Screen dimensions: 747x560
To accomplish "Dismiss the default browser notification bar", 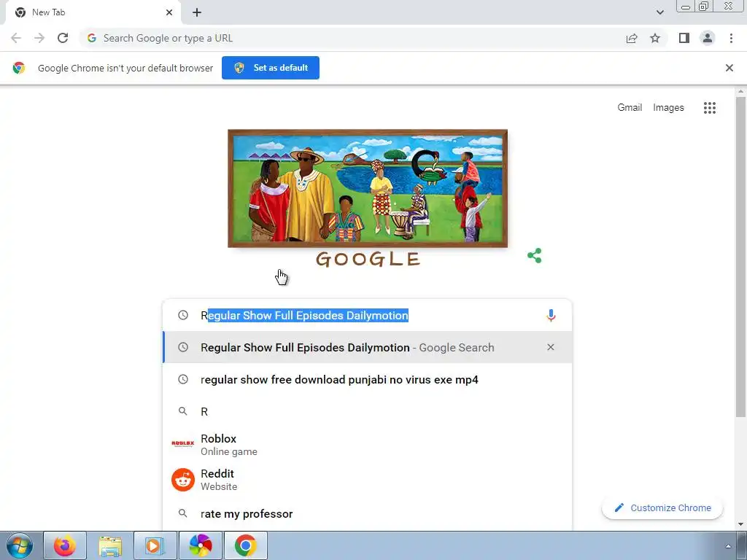I will click(x=729, y=68).
